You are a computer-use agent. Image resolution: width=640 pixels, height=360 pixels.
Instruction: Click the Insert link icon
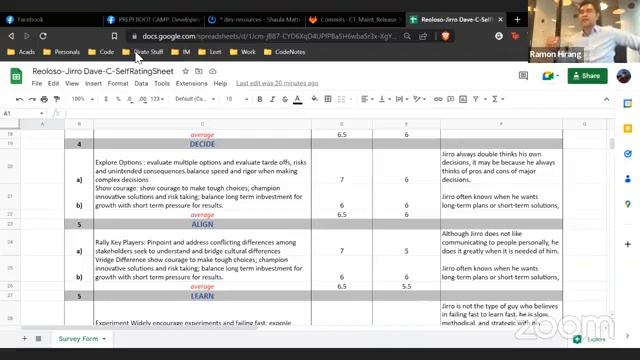pyautogui.click(x=438, y=99)
